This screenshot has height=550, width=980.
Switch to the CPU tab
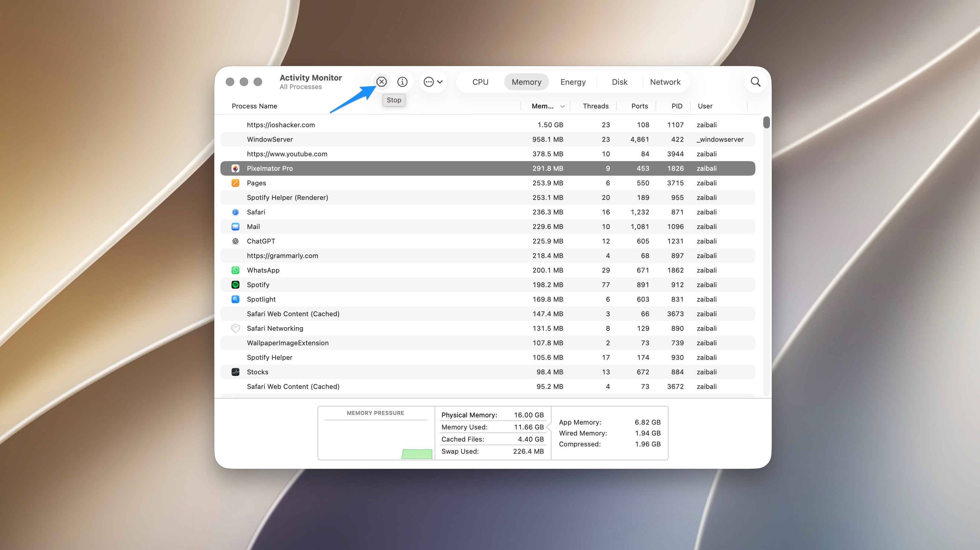tap(480, 82)
